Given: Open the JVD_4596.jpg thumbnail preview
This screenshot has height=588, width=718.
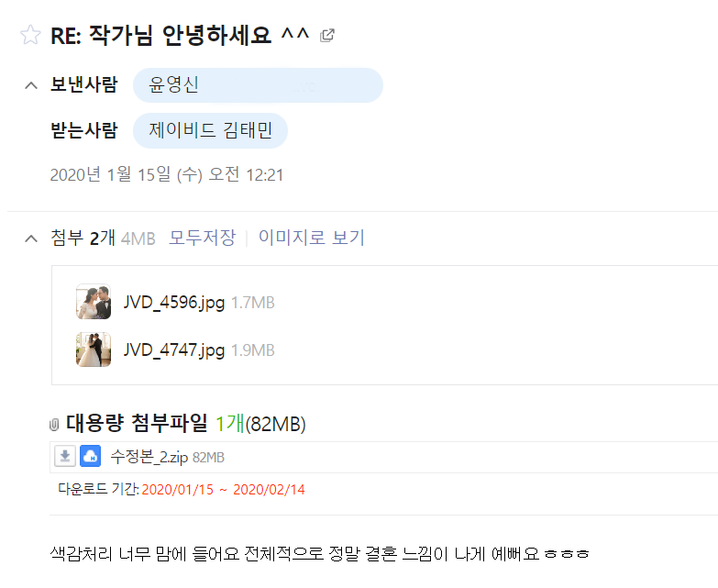Looking at the screenshot, I should tap(94, 302).
